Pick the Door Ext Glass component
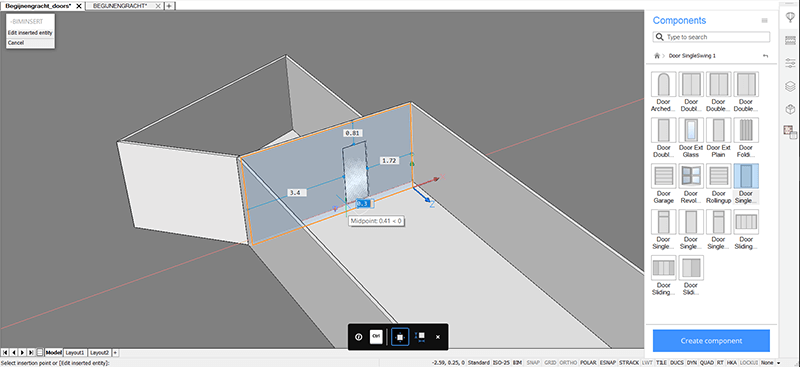 (x=691, y=130)
